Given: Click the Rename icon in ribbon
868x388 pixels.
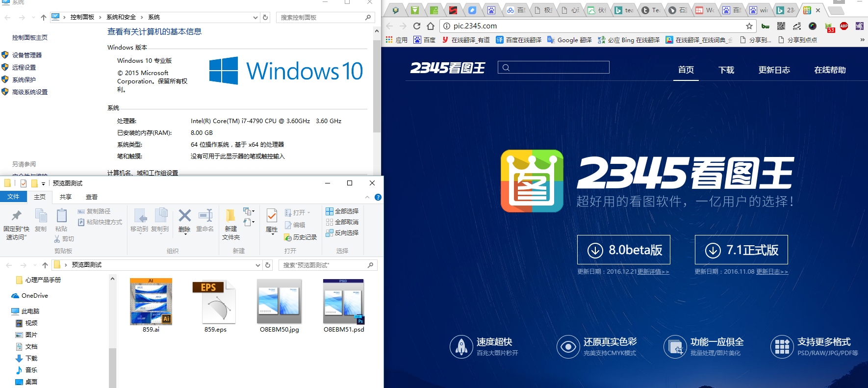Looking at the screenshot, I should [x=205, y=216].
